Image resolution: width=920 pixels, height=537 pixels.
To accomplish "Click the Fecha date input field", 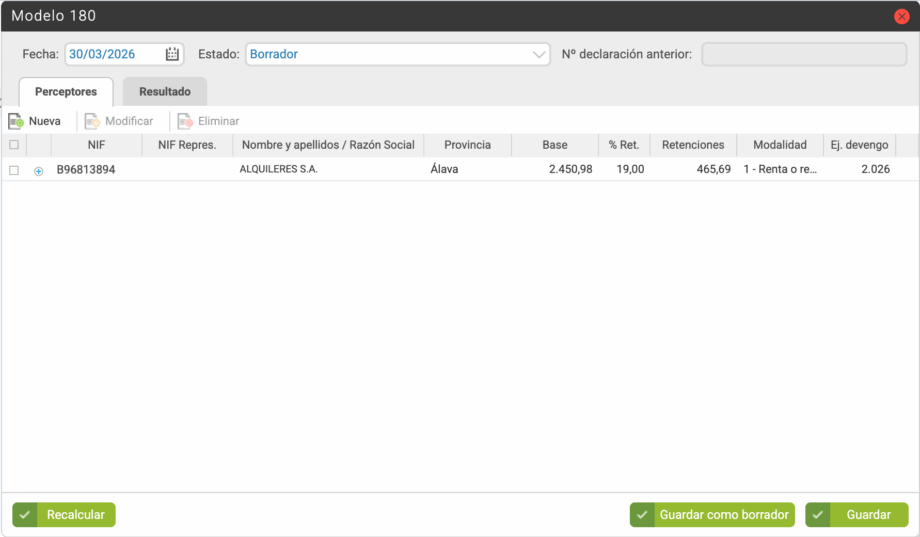I will [x=112, y=54].
